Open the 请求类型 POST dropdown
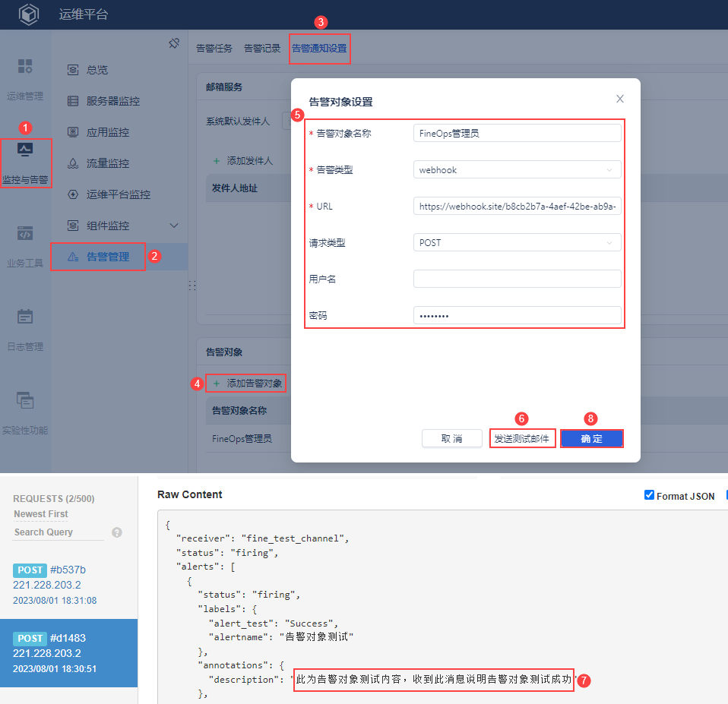Image resolution: width=728 pixels, height=704 pixels. (518, 243)
